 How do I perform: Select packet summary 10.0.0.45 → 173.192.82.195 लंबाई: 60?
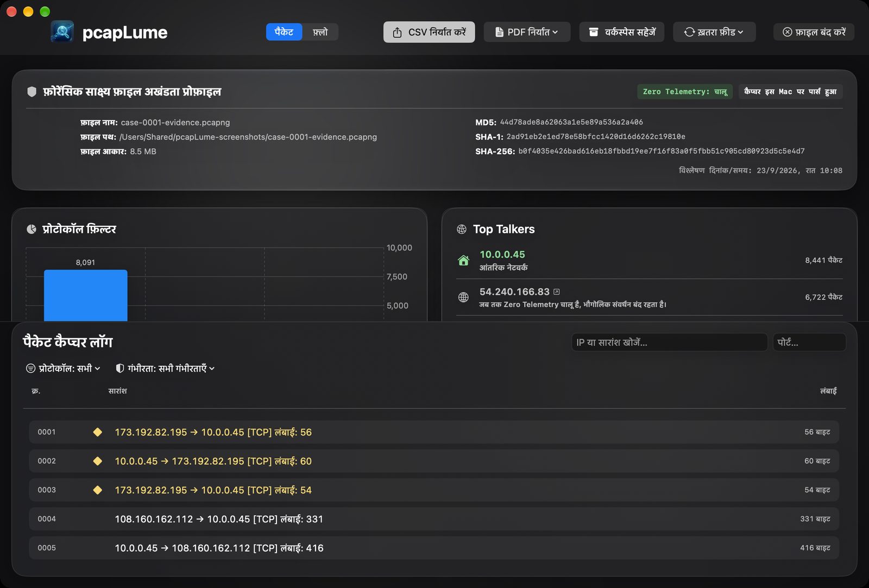pyautogui.click(x=213, y=461)
